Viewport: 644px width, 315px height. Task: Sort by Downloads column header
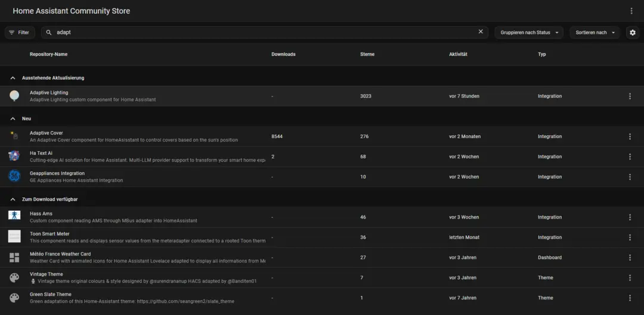pyautogui.click(x=283, y=54)
